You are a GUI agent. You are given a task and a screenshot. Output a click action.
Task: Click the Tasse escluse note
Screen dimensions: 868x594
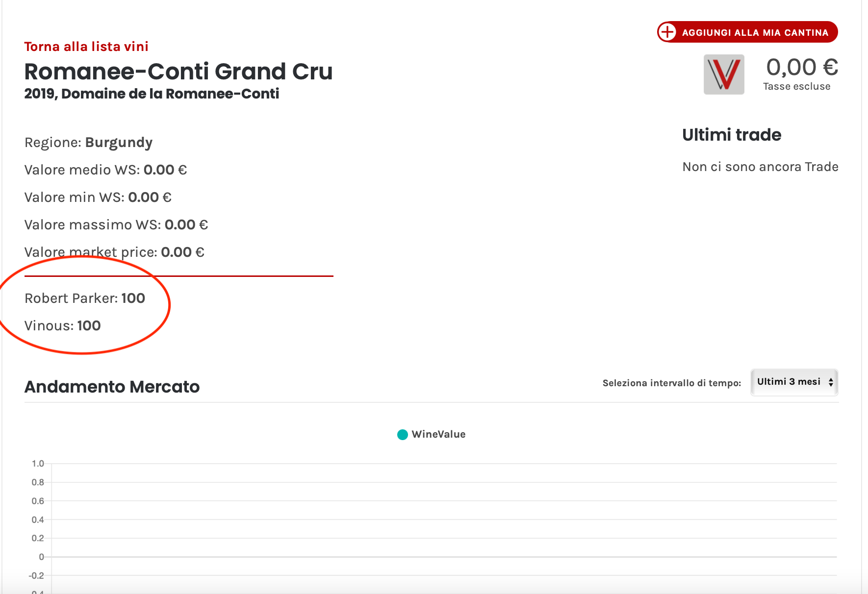pos(797,87)
